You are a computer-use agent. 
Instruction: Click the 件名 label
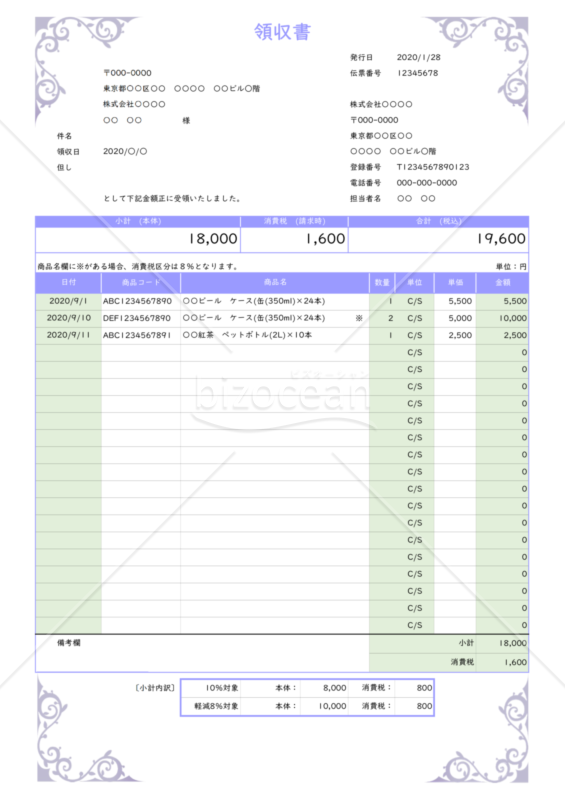click(x=64, y=136)
